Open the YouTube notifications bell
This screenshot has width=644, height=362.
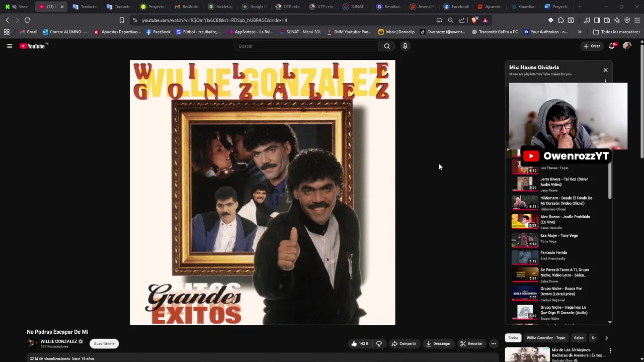(x=612, y=46)
